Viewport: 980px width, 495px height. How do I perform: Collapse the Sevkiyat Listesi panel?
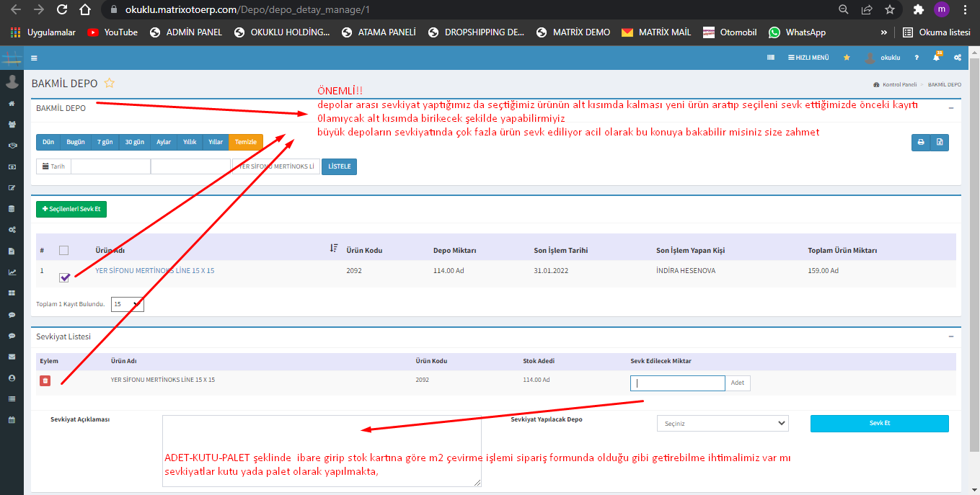click(x=951, y=336)
